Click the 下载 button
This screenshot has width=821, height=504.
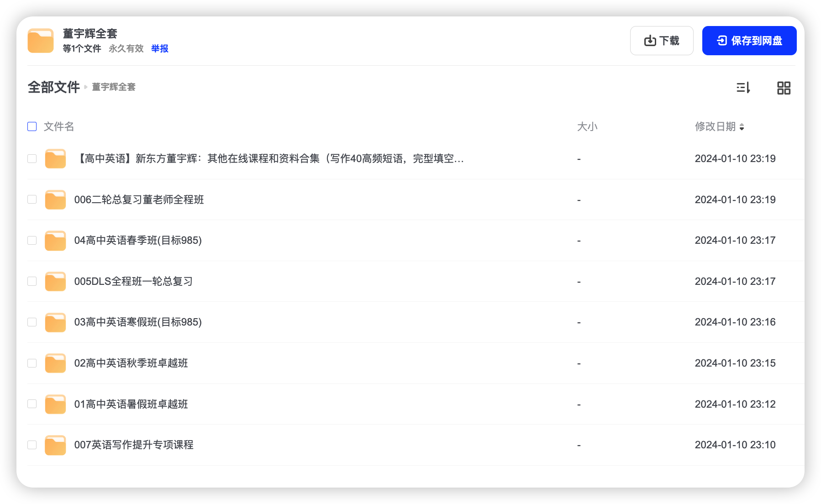tap(662, 41)
